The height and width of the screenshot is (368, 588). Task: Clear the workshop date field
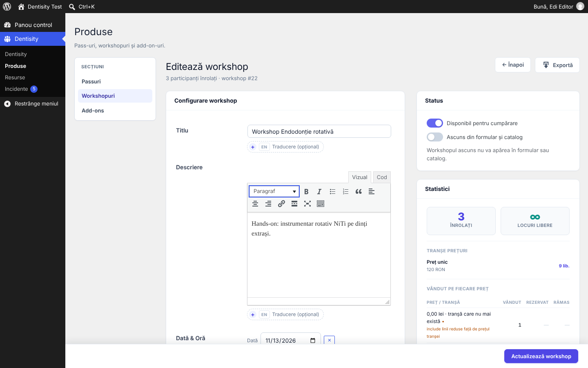click(x=329, y=340)
